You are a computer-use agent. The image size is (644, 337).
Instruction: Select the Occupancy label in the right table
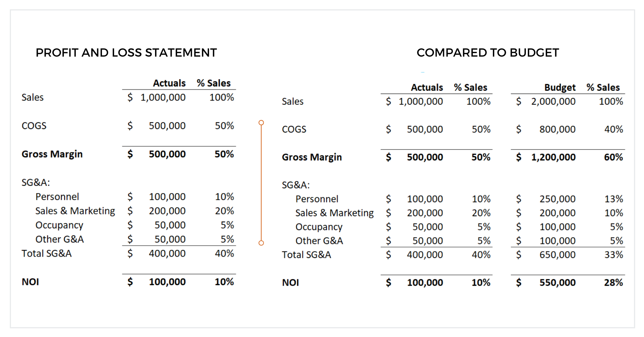pyautogui.click(x=319, y=227)
